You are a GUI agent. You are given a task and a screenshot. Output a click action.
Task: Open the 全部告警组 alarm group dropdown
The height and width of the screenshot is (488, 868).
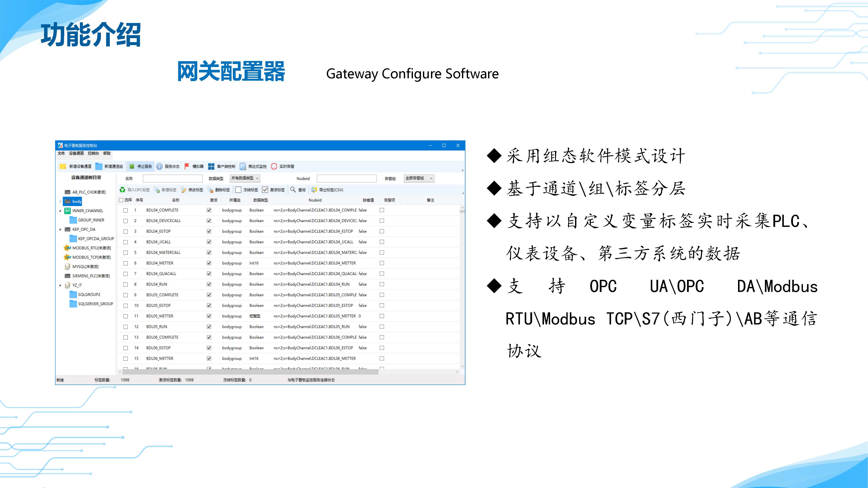419,178
